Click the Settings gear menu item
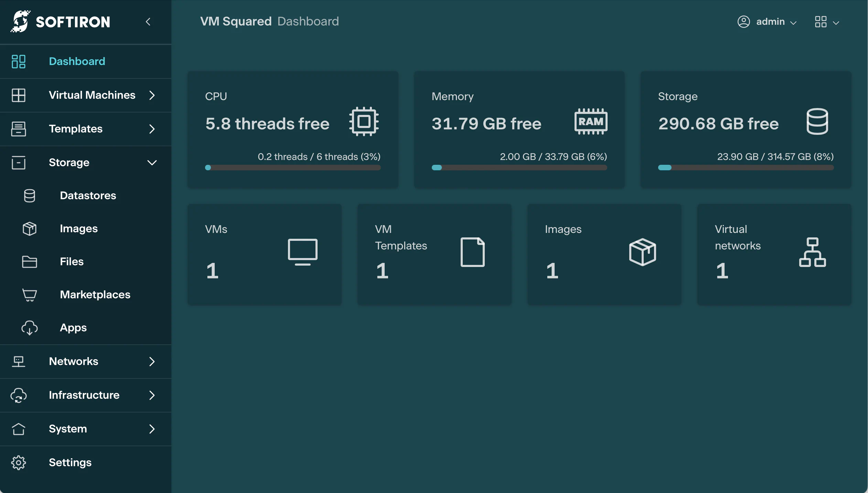This screenshot has height=493, width=868. click(x=70, y=462)
